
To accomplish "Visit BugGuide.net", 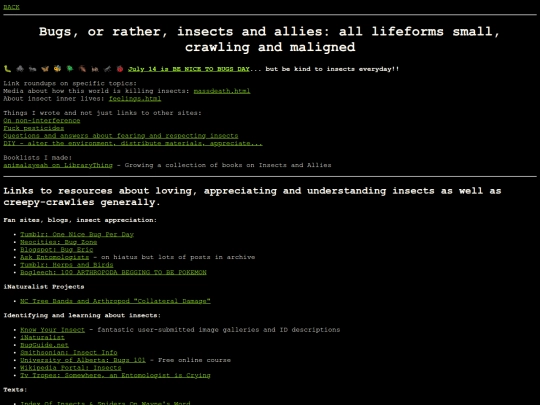I will 44,345.
